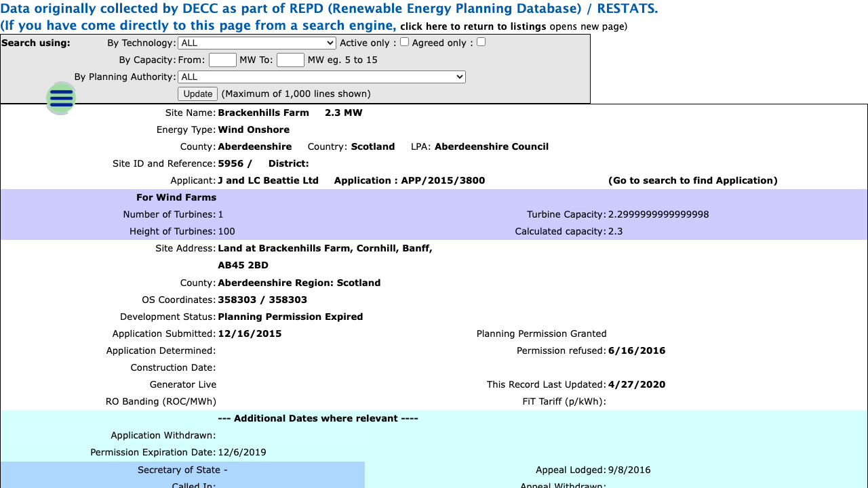Screen dimensions: 868x488
Task: Focus the capacity From MW input field
Action: 222,60
